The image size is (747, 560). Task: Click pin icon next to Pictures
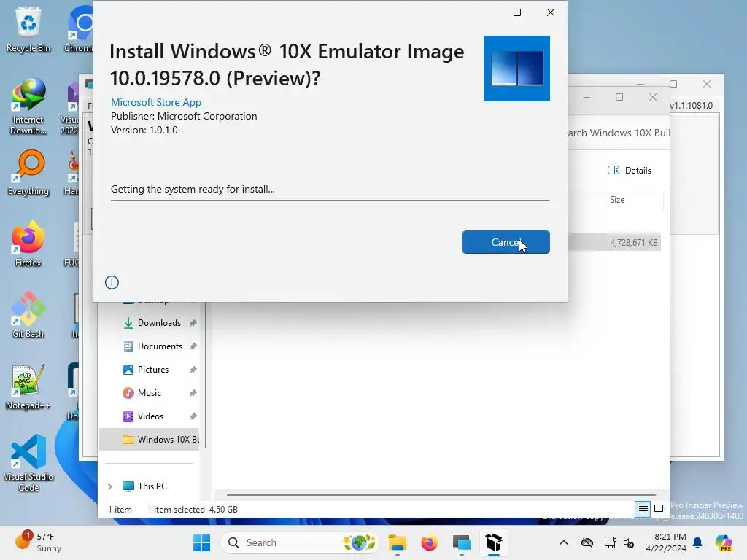tap(193, 370)
